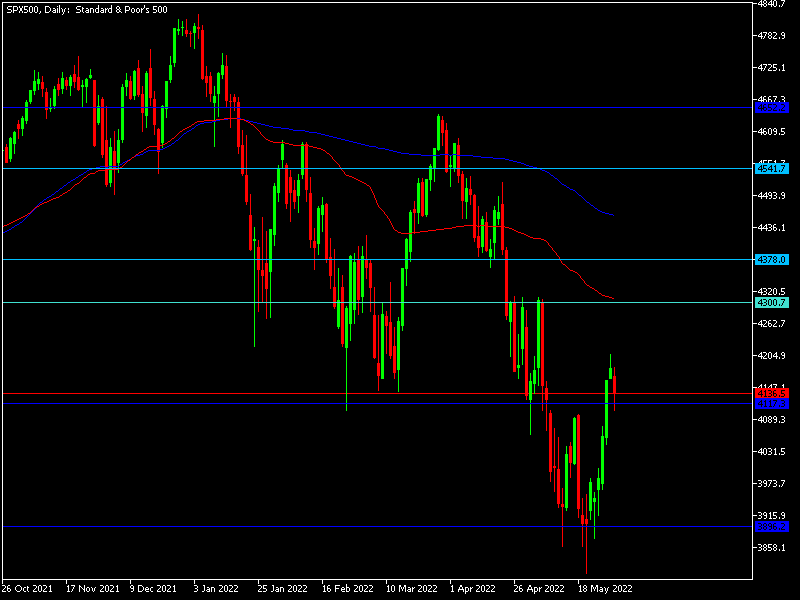
Task: Click the "16 Feb 2022" date label
Action: [348, 588]
